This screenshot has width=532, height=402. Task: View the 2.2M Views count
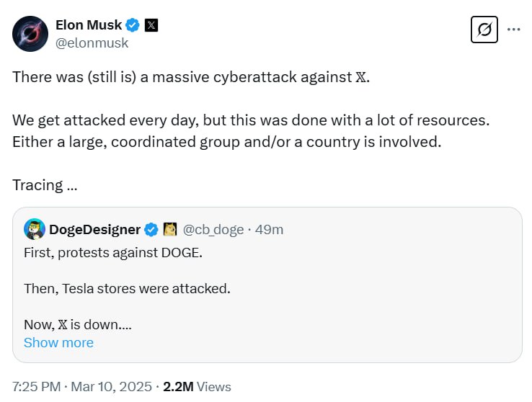pyautogui.click(x=197, y=387)
